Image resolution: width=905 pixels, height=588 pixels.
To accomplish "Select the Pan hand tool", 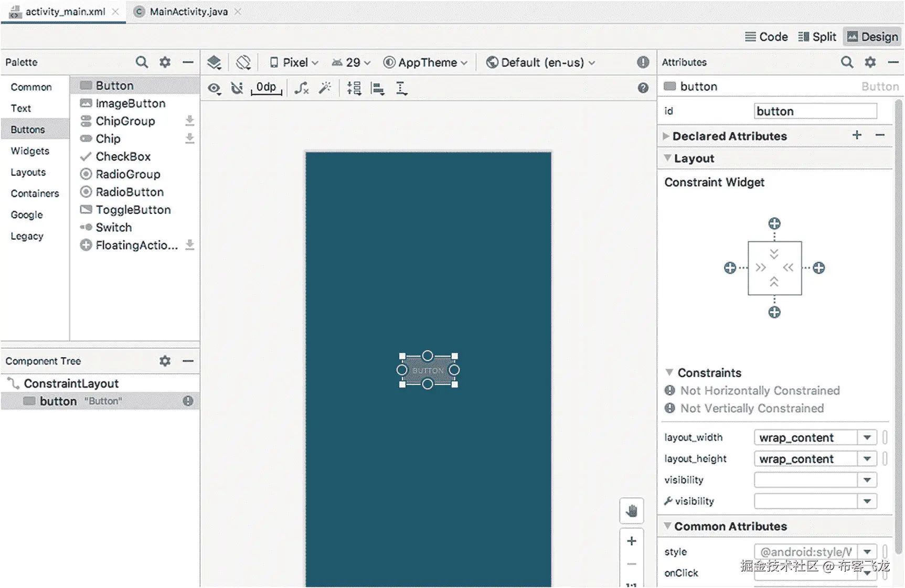I will coord(632,510).
